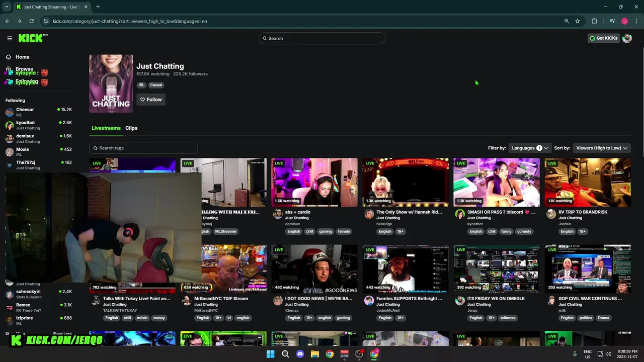Click jstlk avatar under GOP CIVIL WAR
This screenshot has height=362, width=644.
click(x=551, y=301)
